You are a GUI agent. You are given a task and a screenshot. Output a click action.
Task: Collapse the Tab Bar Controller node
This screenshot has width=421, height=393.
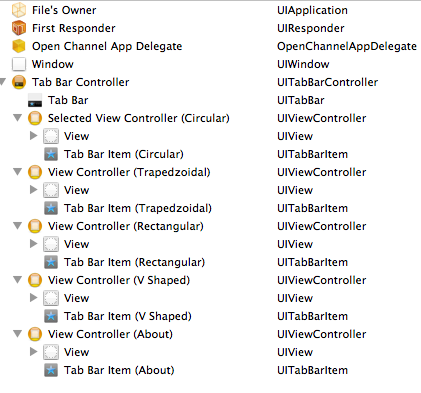pos(3,82)
